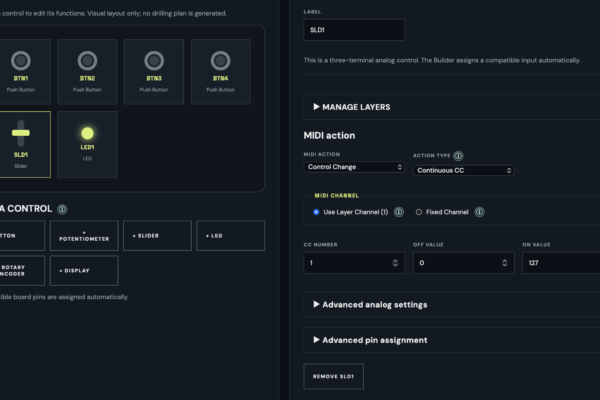Show info for Fixed Channel option
The width and height of the screenshot is (600, 400).
(479, 212)
